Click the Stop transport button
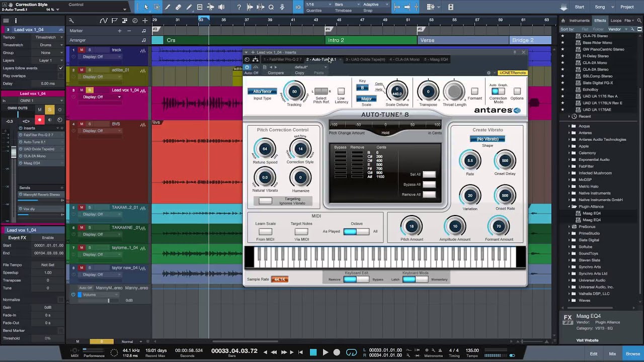This screenshot has height=362, width=644. [x=313, y=352]
